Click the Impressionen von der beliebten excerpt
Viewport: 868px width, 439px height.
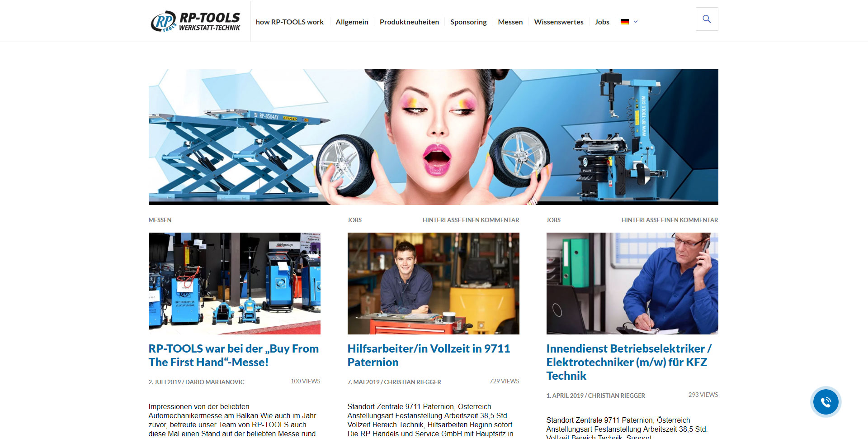point(232,420)
